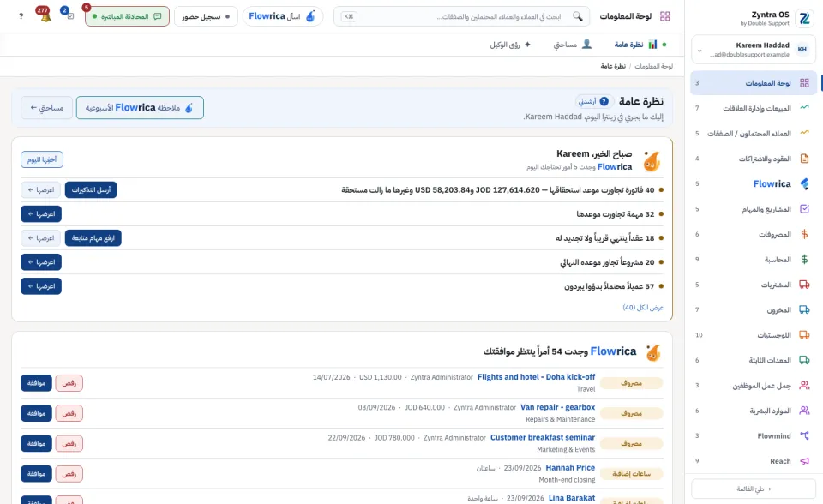
Task: Open the Lina Barakat entry link
Action: (x=572, y=498)
